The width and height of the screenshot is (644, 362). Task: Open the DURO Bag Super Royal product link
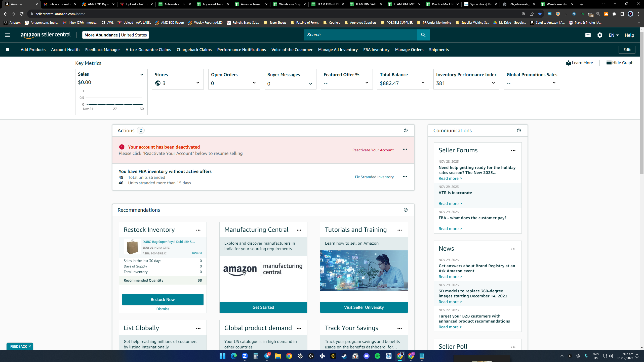[x=169, y=242]
